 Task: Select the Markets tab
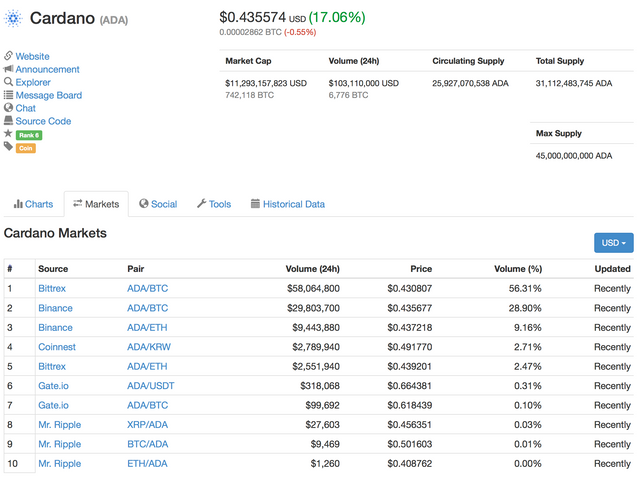click(x=96, y=204)
